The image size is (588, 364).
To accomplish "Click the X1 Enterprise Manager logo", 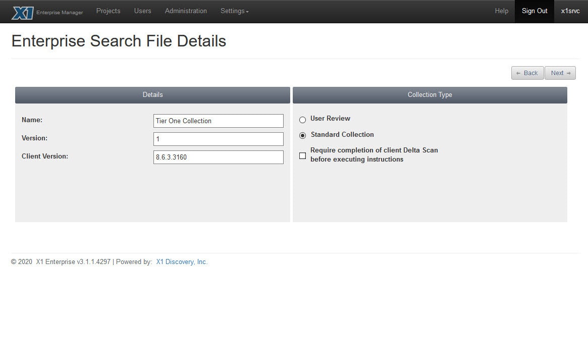I will 47,12.
